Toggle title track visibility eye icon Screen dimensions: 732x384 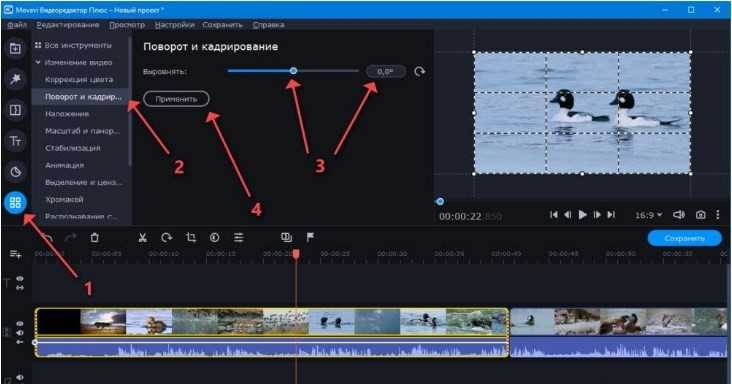point(20,279)
